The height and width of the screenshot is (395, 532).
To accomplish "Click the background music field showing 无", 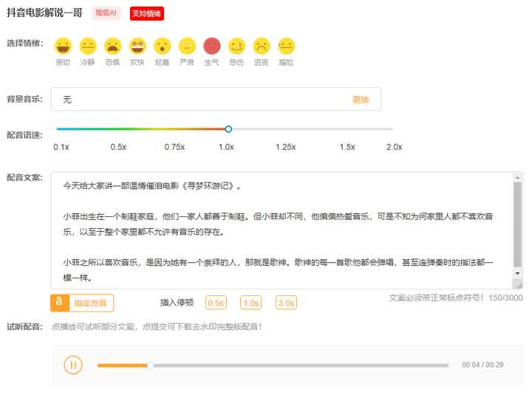I will coord(216,99).
